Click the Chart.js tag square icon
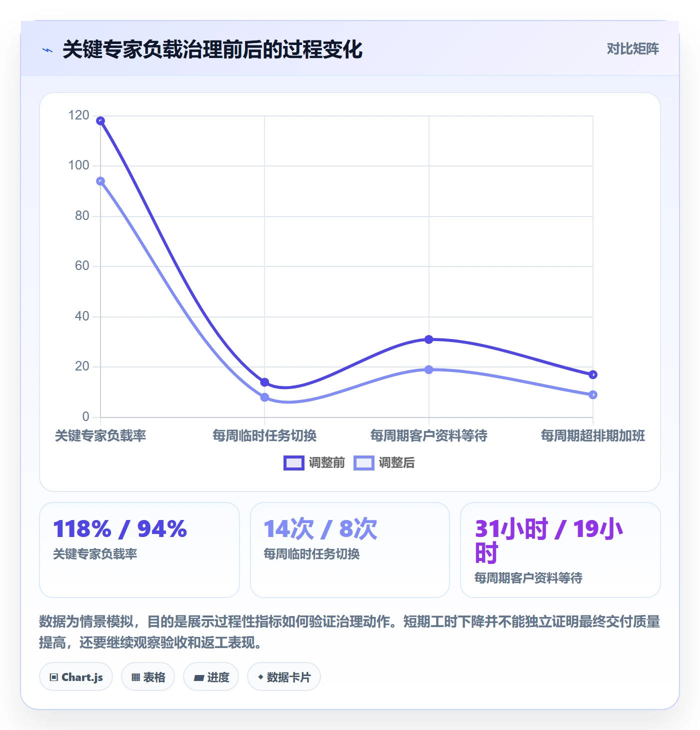Screen dimensions: 700x730 (x=54, y=677)
